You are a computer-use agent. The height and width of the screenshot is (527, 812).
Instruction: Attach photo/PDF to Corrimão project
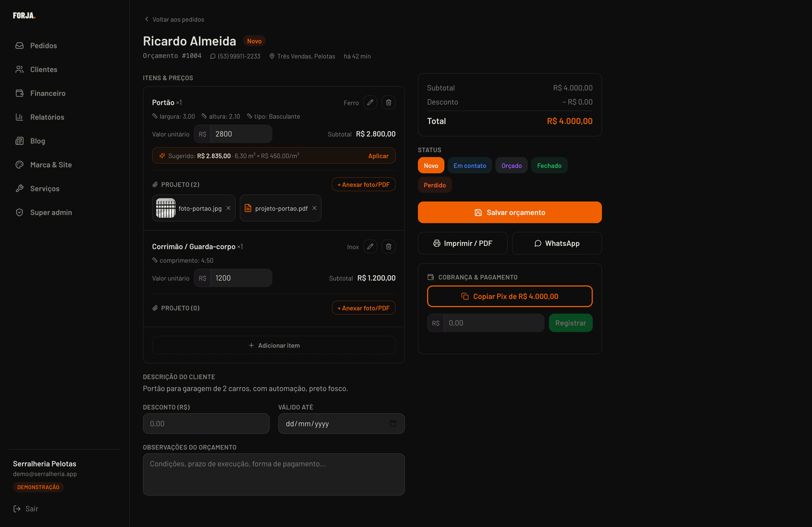pos(364,308)
